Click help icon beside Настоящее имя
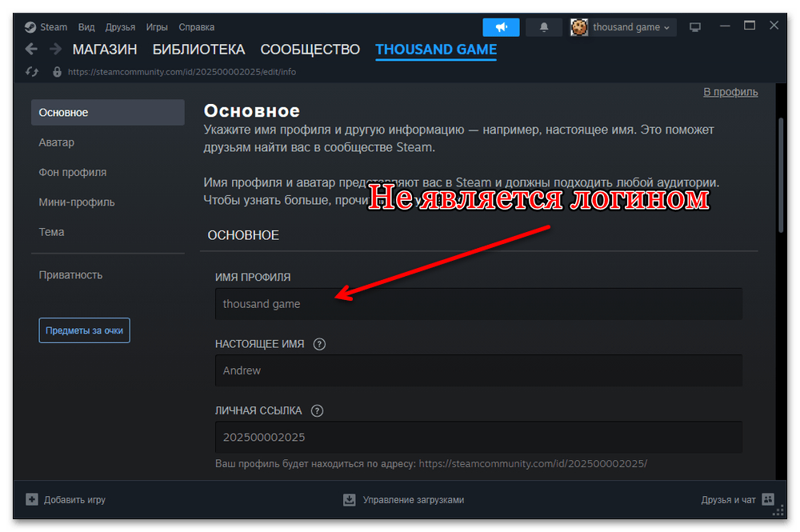This screenshot has width=800, height=532. pos(320,344)
